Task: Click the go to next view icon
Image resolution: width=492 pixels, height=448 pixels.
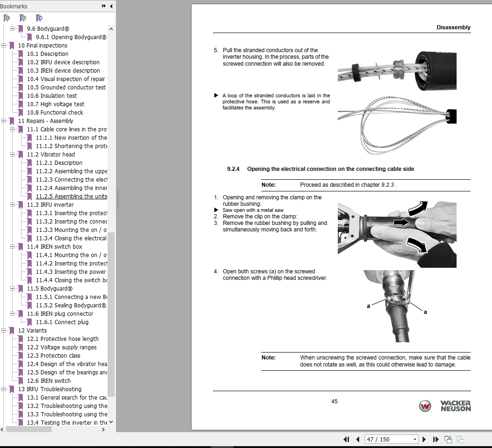Action: click(460, 439)
